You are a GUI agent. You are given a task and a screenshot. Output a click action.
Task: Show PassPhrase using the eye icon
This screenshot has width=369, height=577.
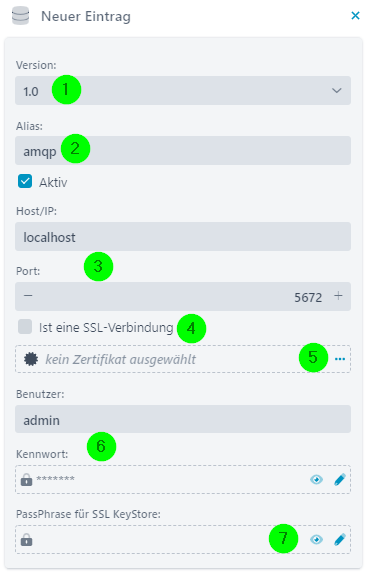point(316,539)
